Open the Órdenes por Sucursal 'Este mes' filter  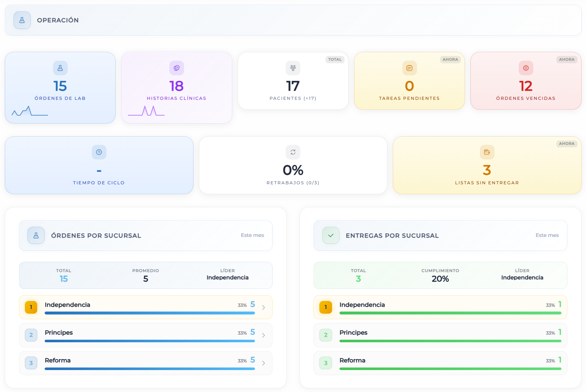[252, 235]
